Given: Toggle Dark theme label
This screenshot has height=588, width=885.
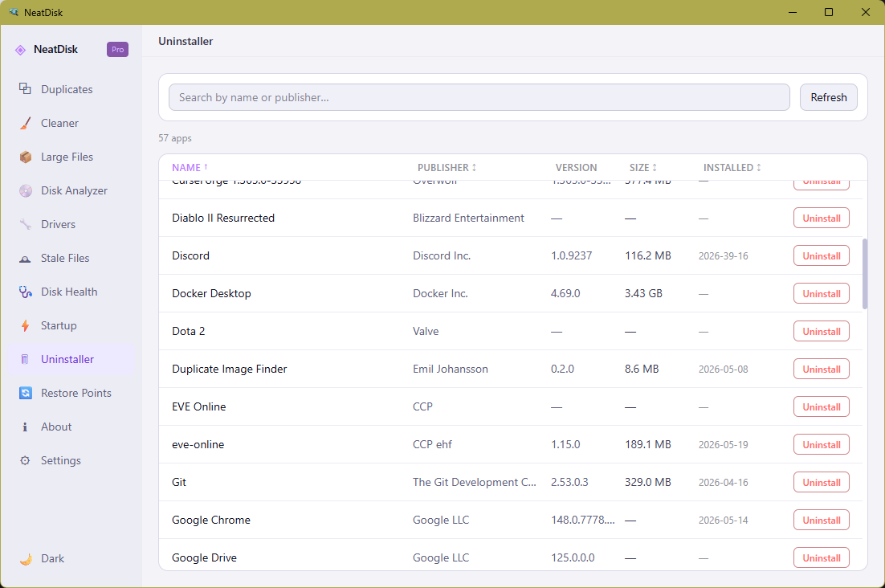Looking at the screenshot, I should click(x=52, y=558).
